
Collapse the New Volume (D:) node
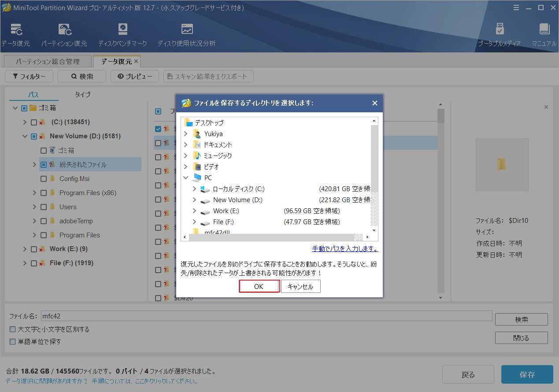(24, 136)
